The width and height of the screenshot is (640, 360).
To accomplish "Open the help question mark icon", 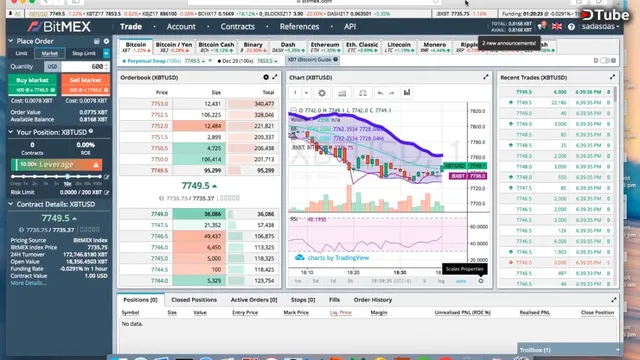I will pos(571,27).
